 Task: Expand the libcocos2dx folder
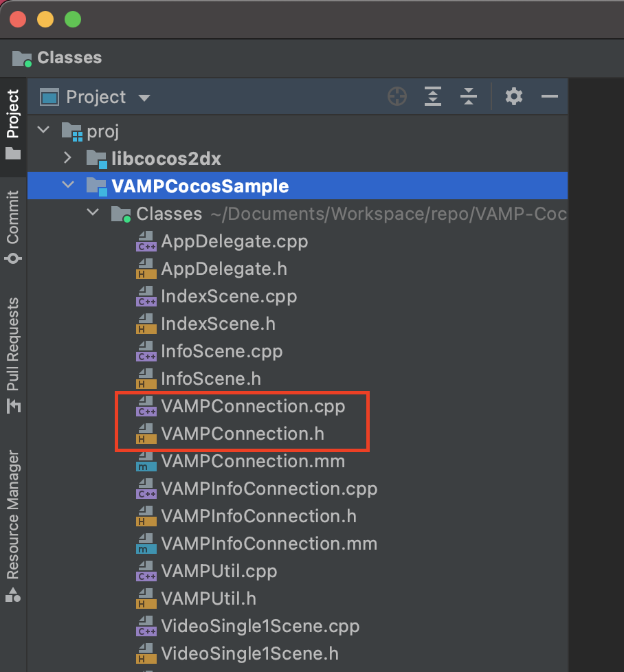(67, 158)
